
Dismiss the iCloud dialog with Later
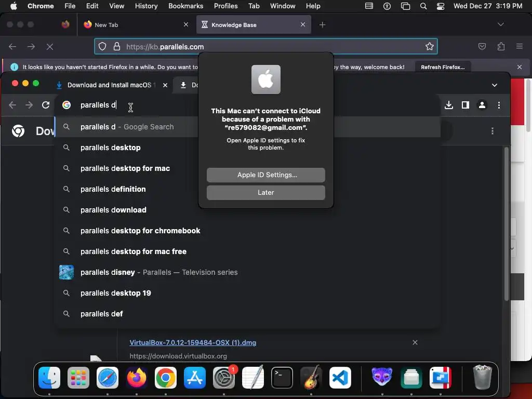pos(266,193)
